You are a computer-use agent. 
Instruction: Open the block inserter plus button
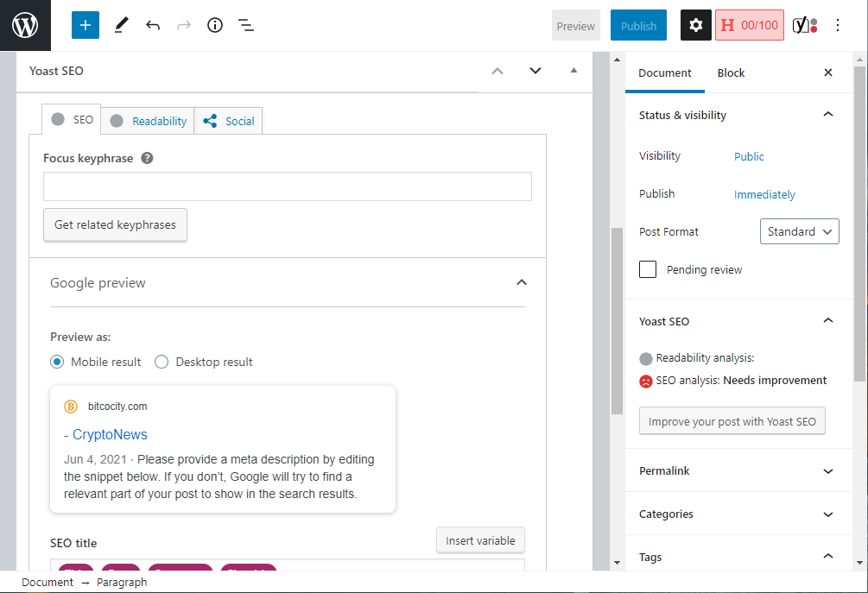[86, 25]
